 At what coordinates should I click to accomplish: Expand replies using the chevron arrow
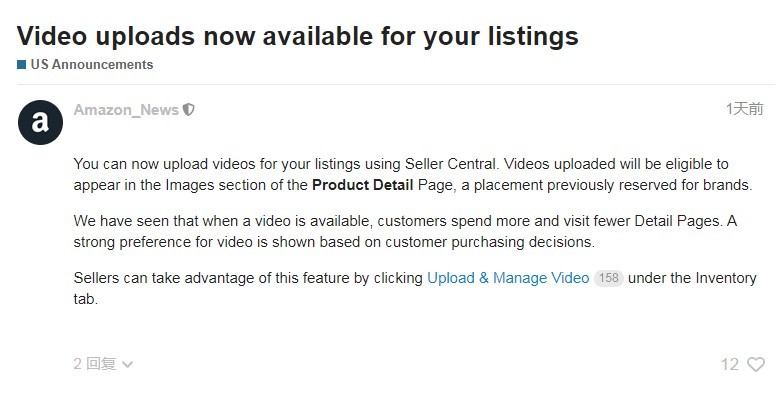click(127, 365)
